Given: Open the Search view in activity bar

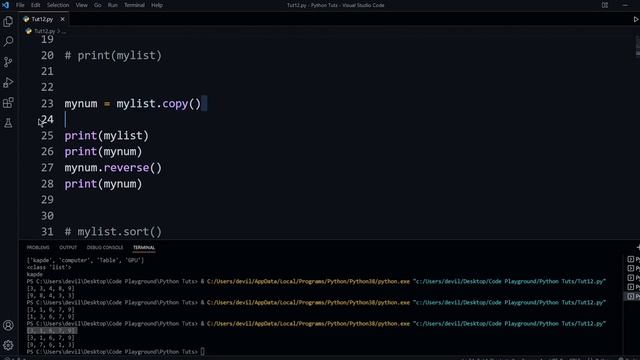Looking at the screenshot, I should pyautogui.click(x=8, y=41).
